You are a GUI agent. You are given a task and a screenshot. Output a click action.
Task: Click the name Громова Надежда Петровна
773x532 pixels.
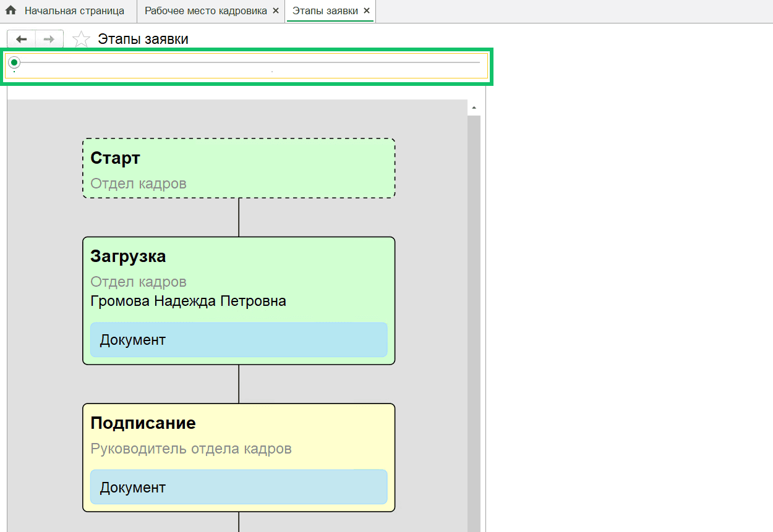coord(188,302)
